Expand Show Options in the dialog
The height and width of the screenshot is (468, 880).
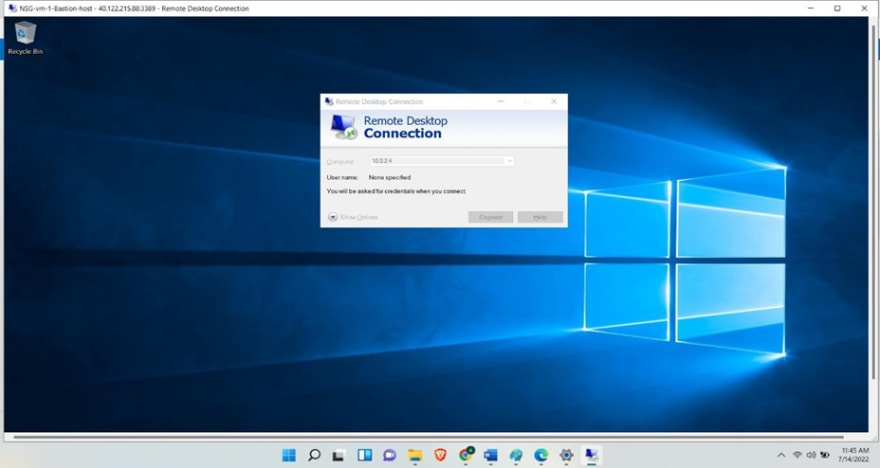pyautogui.click(x=353, y=217)
